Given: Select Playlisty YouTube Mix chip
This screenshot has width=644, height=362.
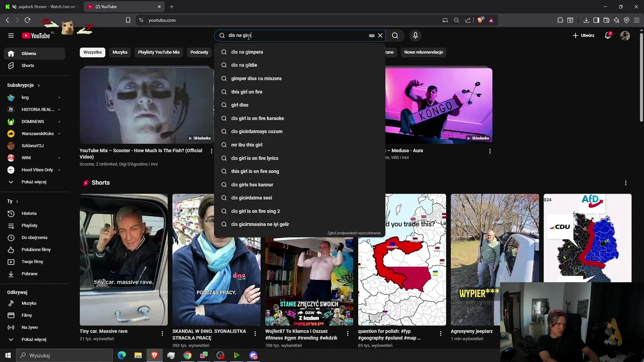Looking at the screenshot, I should coord(159,52).
